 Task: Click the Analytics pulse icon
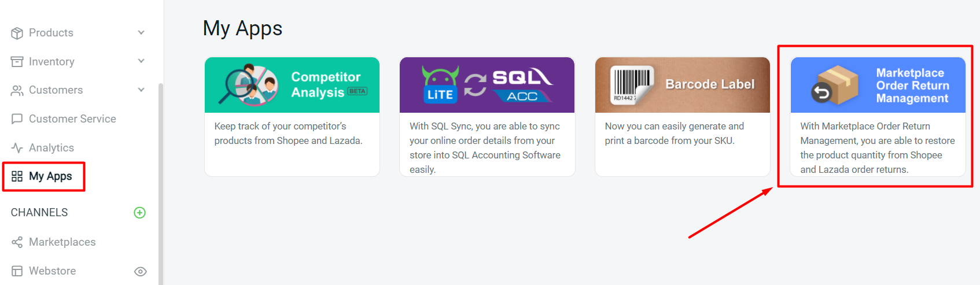click(17, 148)
